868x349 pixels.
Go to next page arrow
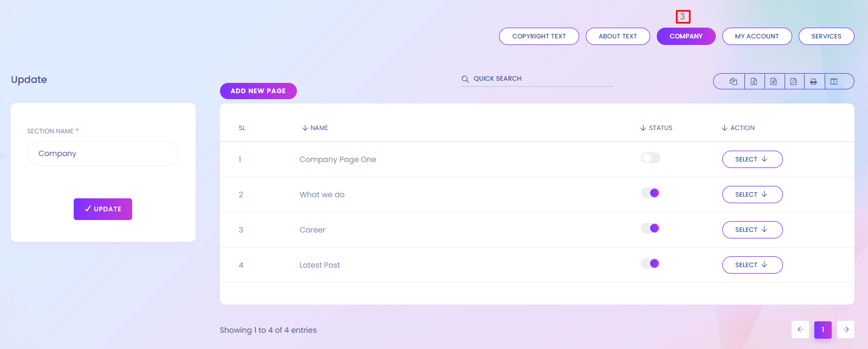tap(845, 329)
